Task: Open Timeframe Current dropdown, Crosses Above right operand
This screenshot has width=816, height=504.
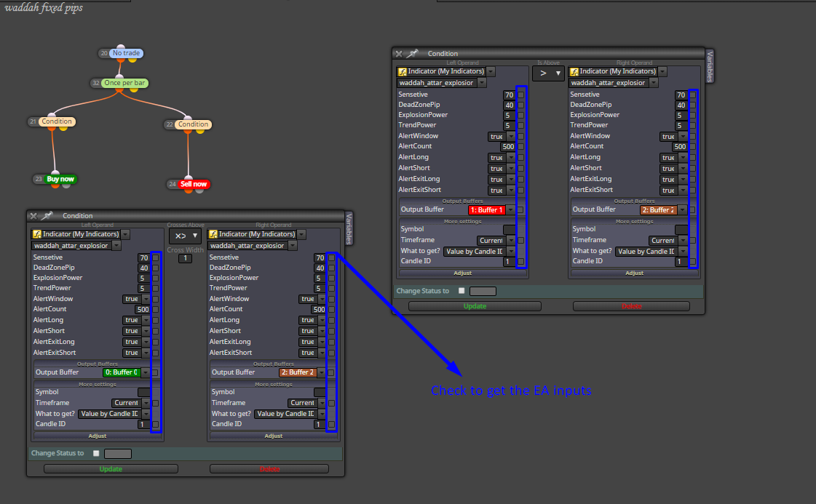Action: [x=307, y=403]
